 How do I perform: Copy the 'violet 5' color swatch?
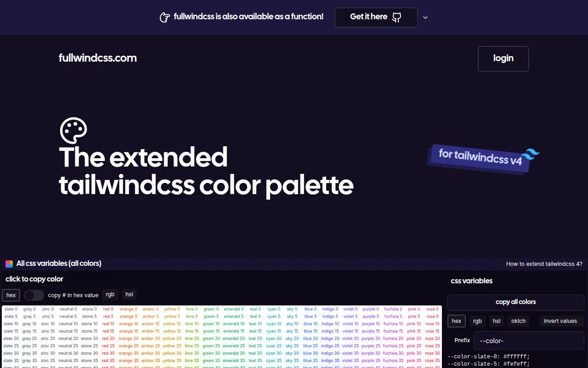point(350,316)
